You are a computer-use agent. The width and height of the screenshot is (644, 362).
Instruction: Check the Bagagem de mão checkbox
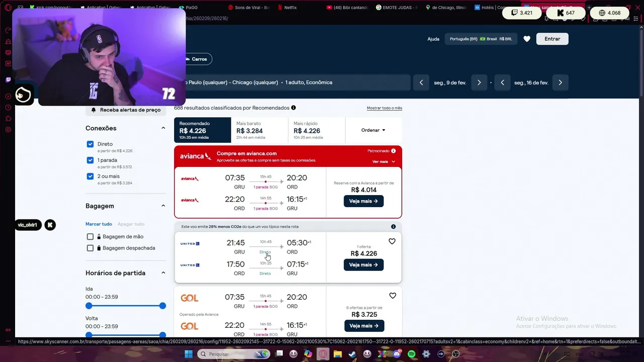coord(90,236)
